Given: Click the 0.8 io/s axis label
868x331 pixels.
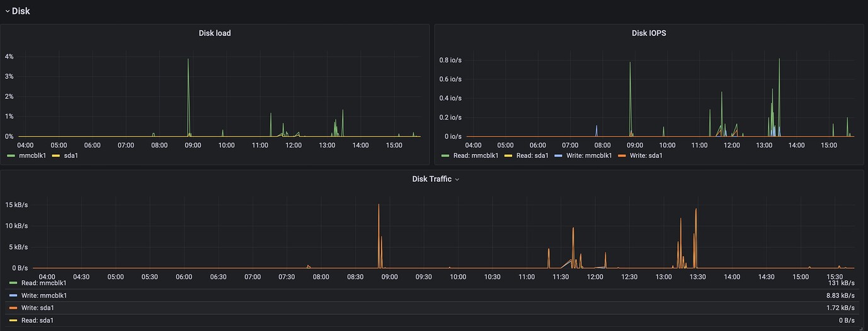Looking at the screenshot, I should (450, 60).
